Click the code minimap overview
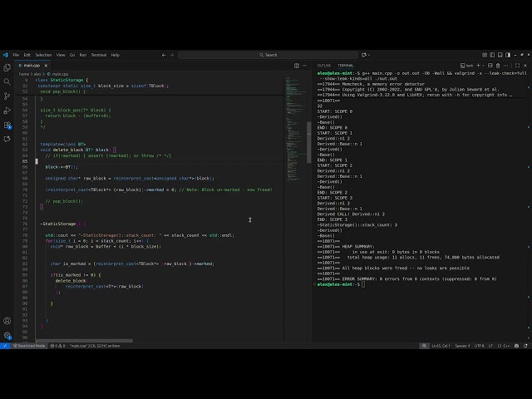Screen dimensions: 532x399 coord(295,129)
